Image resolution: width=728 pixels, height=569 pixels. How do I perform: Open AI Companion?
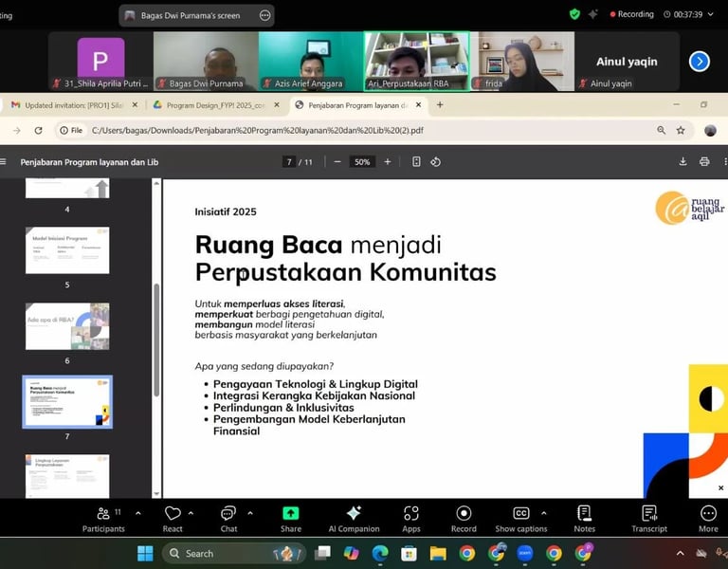coord(354,520)
